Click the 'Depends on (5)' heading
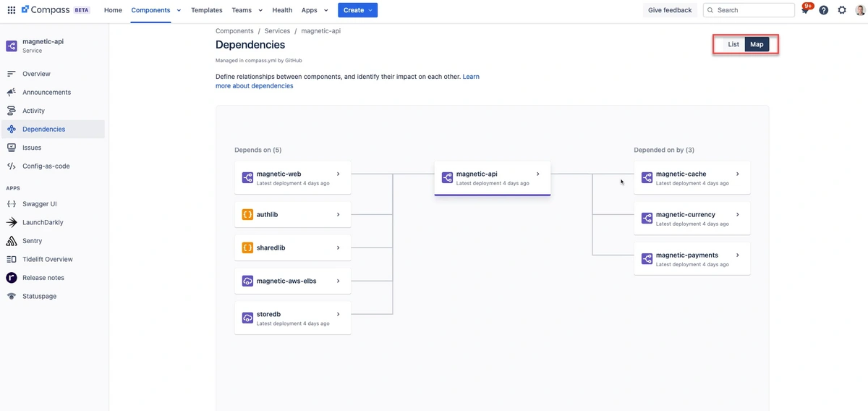Image resolution: width=868 pixels, height=411 pixels. point(258,150)
